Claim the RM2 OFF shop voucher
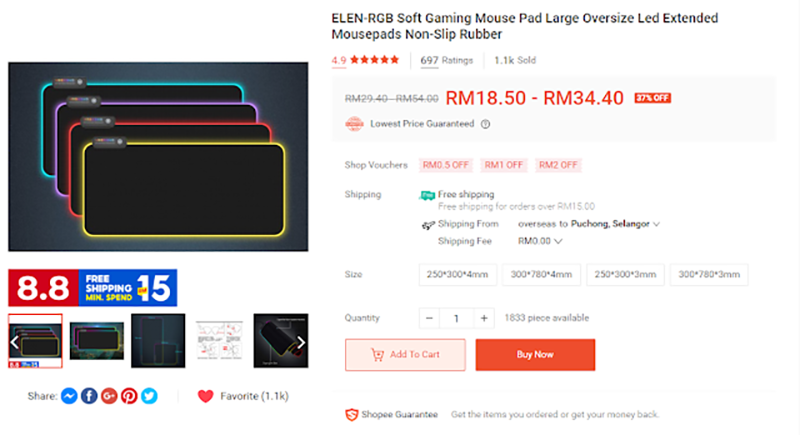 click(558, 165)
